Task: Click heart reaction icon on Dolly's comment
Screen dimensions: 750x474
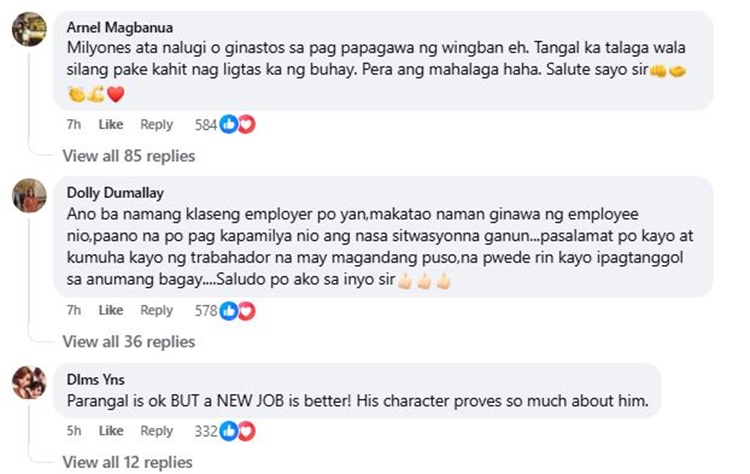Action: [x=247, y=311]
